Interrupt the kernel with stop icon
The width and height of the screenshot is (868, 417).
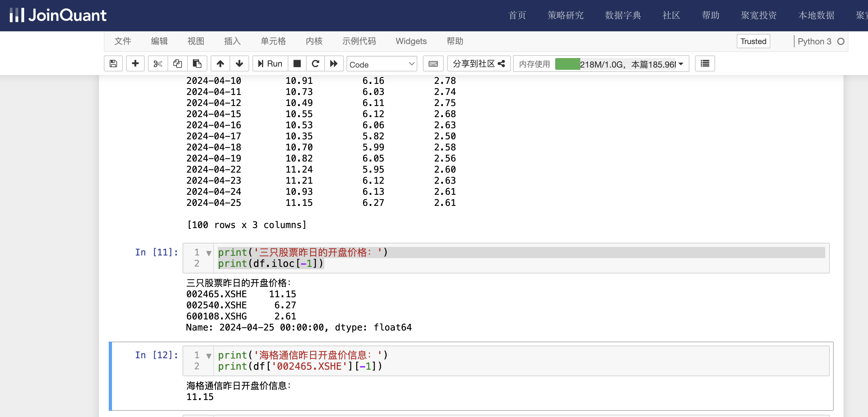pos(297,64)
